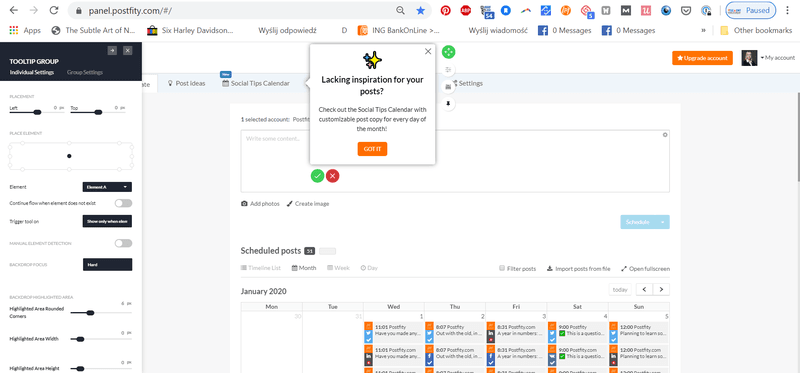Toggle Manual Element Detection switch

[123, 243]
